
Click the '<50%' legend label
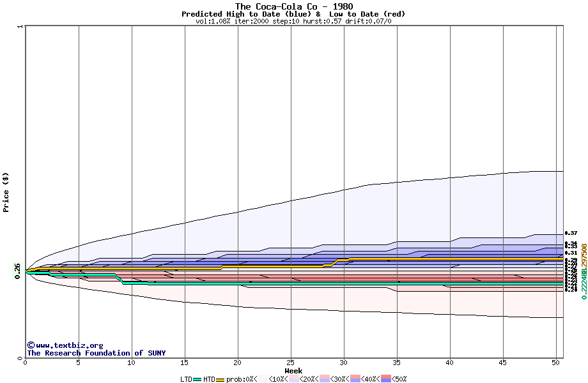pyautogui.click(x=399, y=379)
